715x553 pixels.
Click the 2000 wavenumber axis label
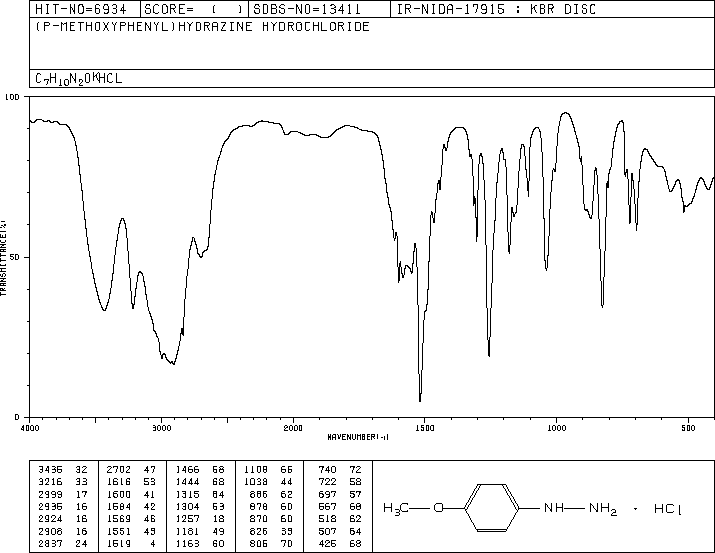[293, 428]
